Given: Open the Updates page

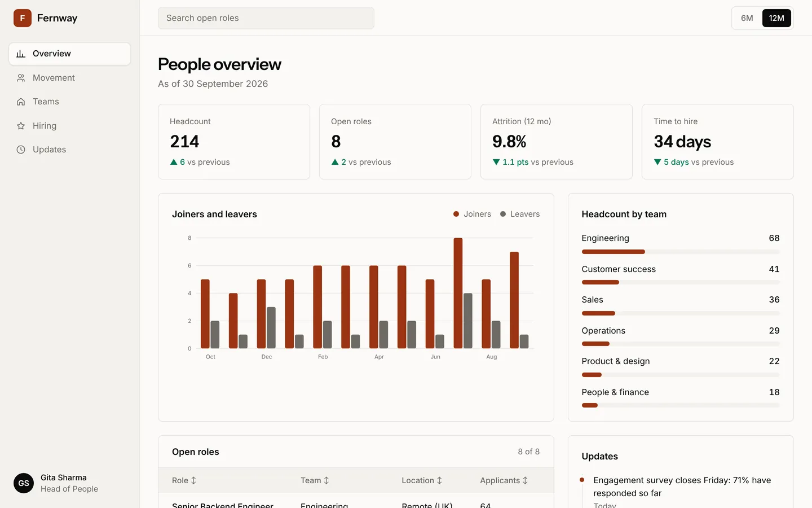Looking at the screenshot, I should 70,150.
